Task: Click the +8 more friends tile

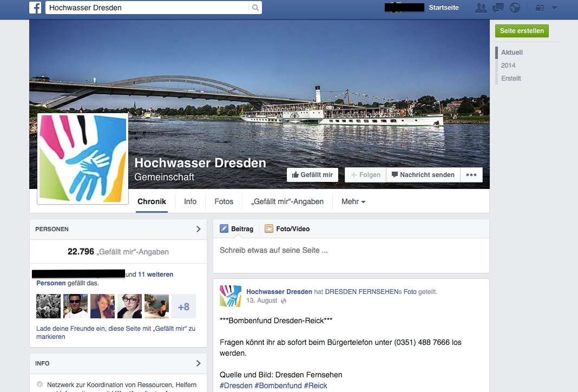Action: (183, 306)
